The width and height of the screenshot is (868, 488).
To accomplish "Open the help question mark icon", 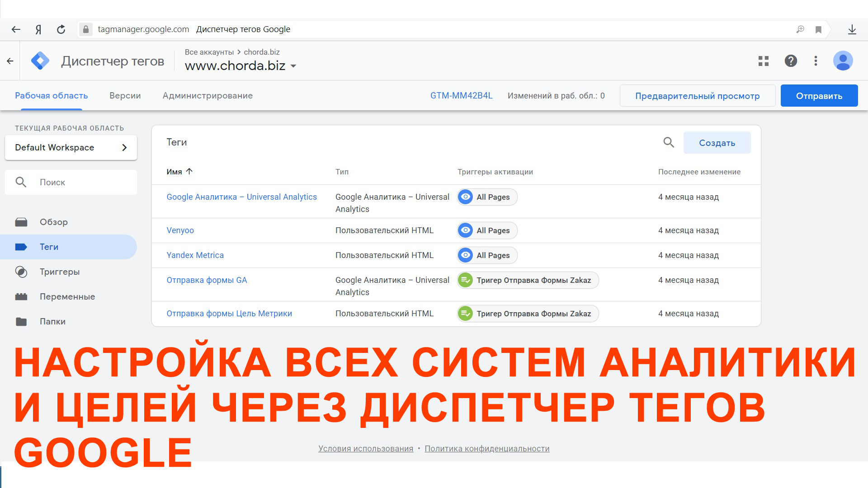I will (x=791, y=61).
